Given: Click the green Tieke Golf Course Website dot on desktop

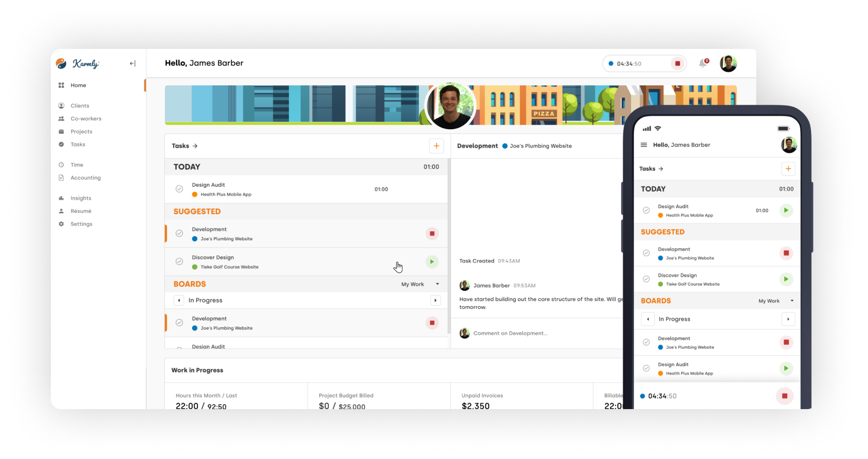Looking at the screenshot, I should [195, 267].
